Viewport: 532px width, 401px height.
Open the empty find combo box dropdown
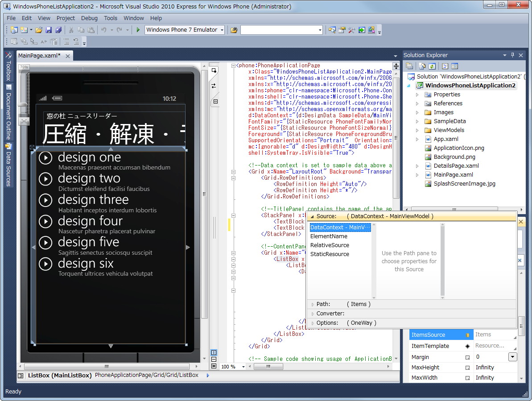click(x=320, y=30)
